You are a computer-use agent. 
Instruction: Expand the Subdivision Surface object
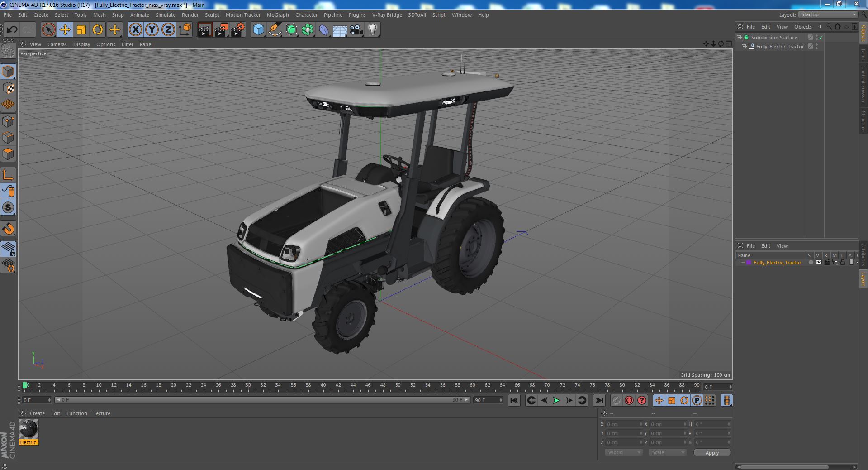[739, 38]
